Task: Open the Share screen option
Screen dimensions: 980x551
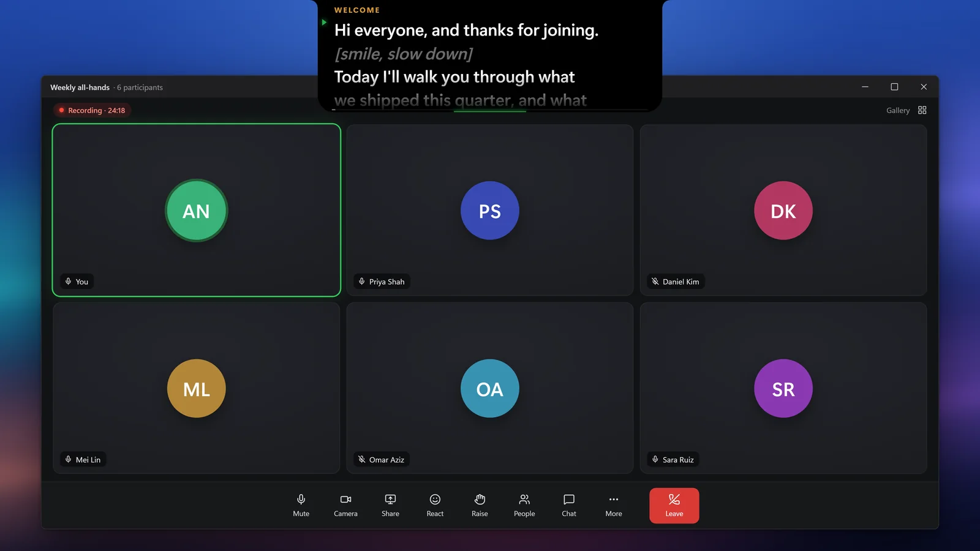Action: click(x=390, y=506)
